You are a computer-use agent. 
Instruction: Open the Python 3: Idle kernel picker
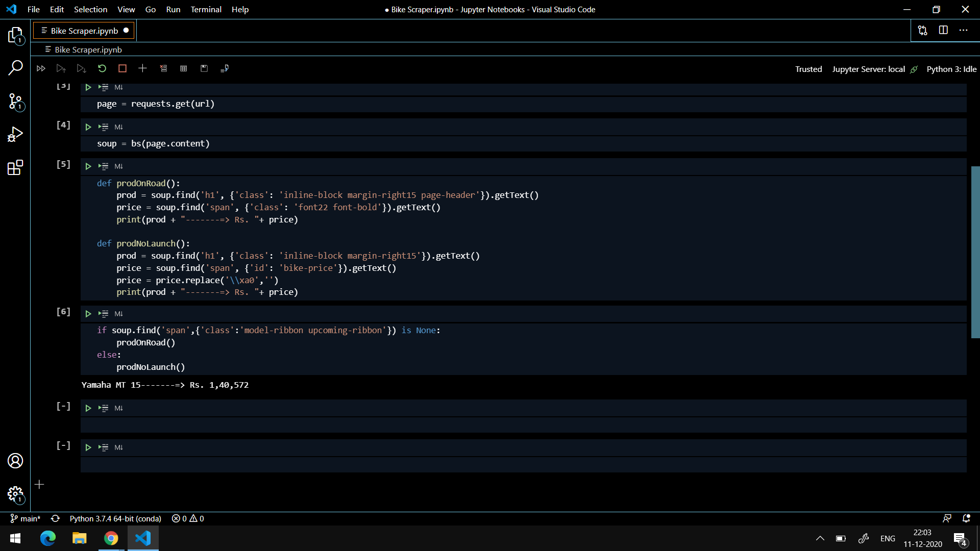(x=951, y=69)
